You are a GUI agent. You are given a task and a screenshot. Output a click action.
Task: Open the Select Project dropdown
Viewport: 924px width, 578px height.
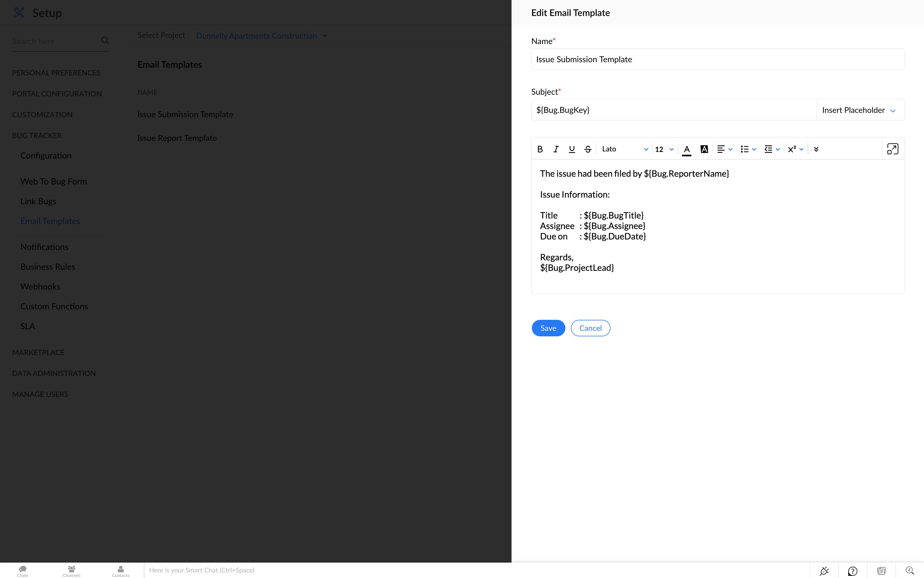point(262,36)
